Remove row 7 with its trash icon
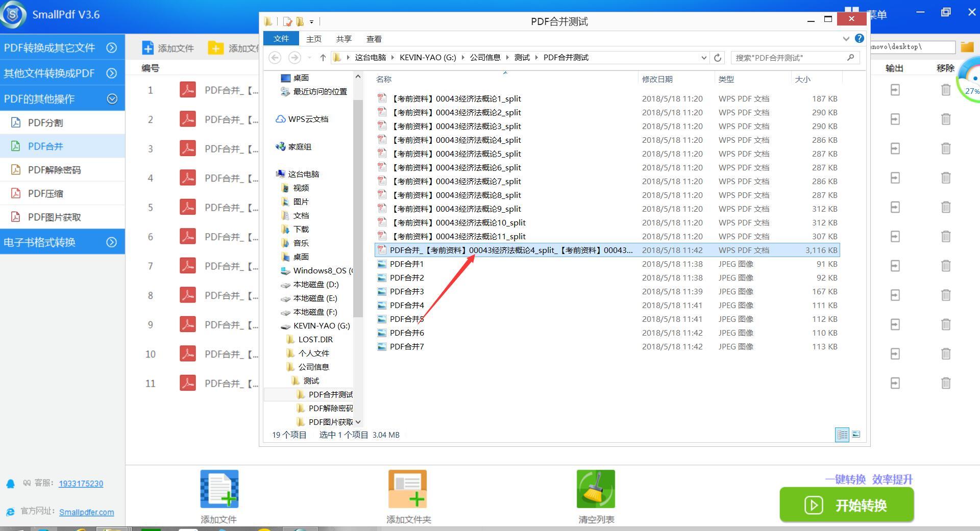The image size is (980, 531). click(x=945, y=266)
